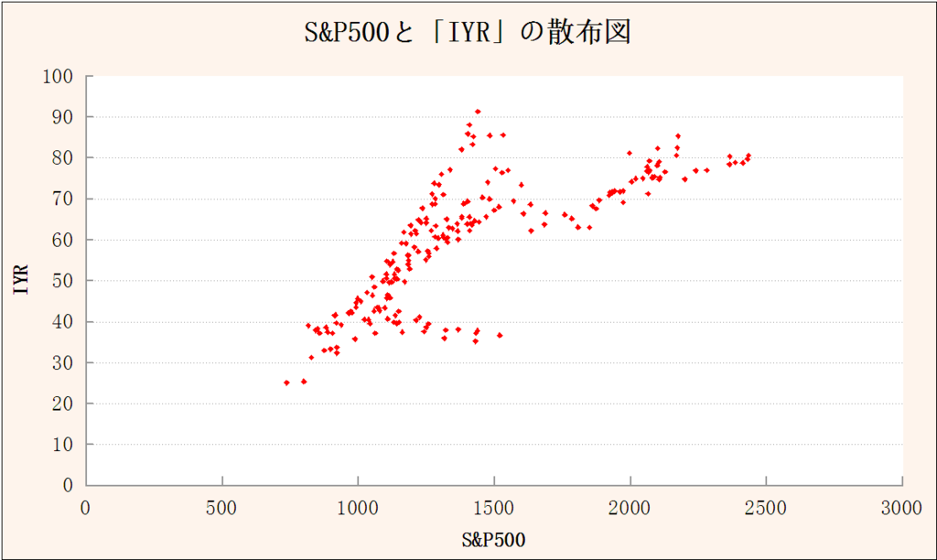
Task: Click the S&P500 horizontal axis title
Action: [493, 540]
